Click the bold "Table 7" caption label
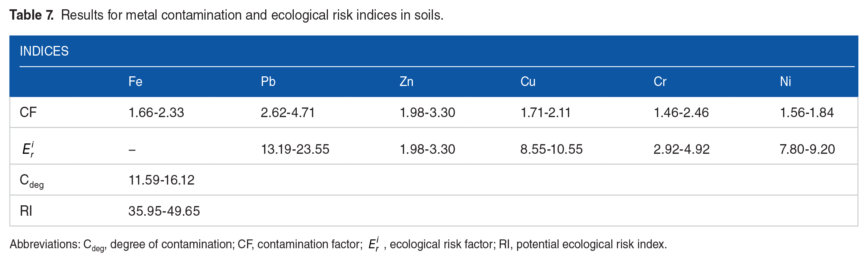868x262 pixels. pos(32,15)
